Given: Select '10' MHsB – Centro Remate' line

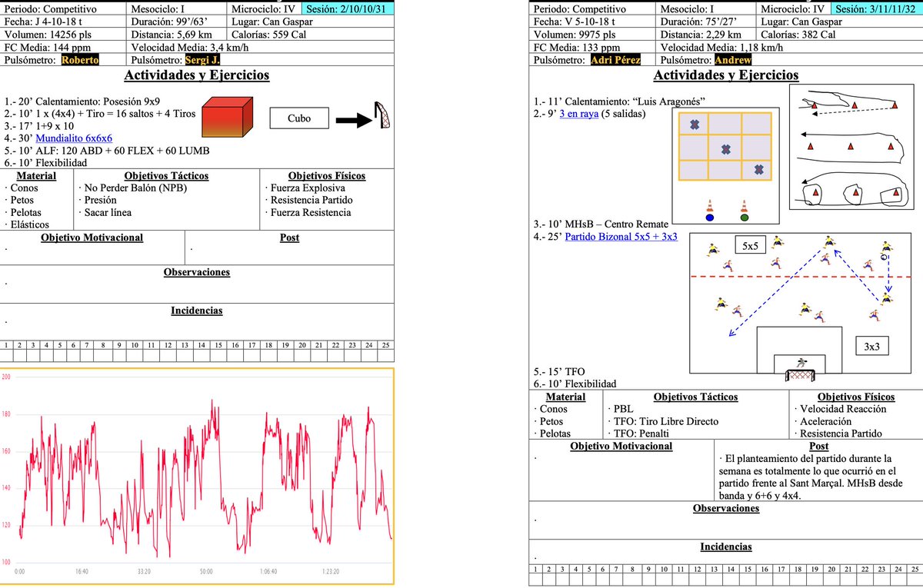Looking at the screenshot, I should [601, 224].
